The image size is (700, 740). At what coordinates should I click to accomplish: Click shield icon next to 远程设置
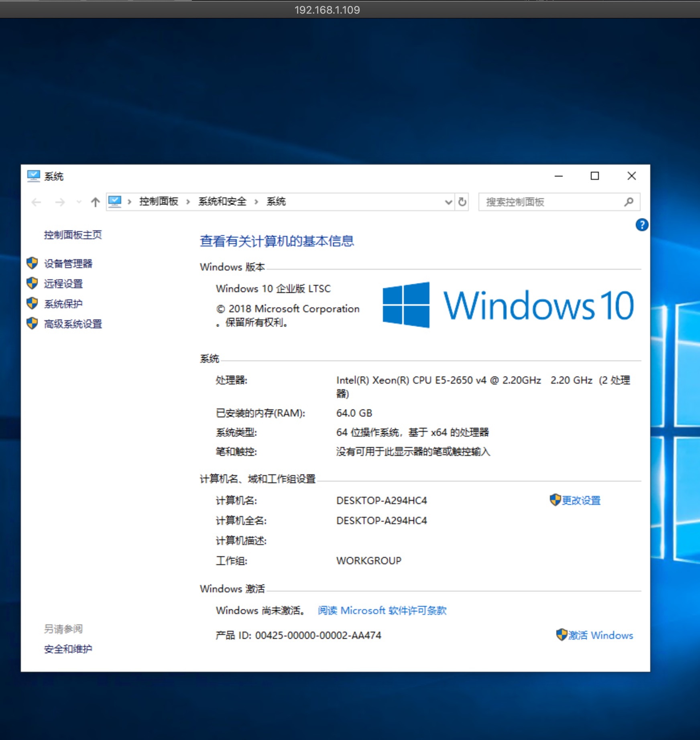32,283
